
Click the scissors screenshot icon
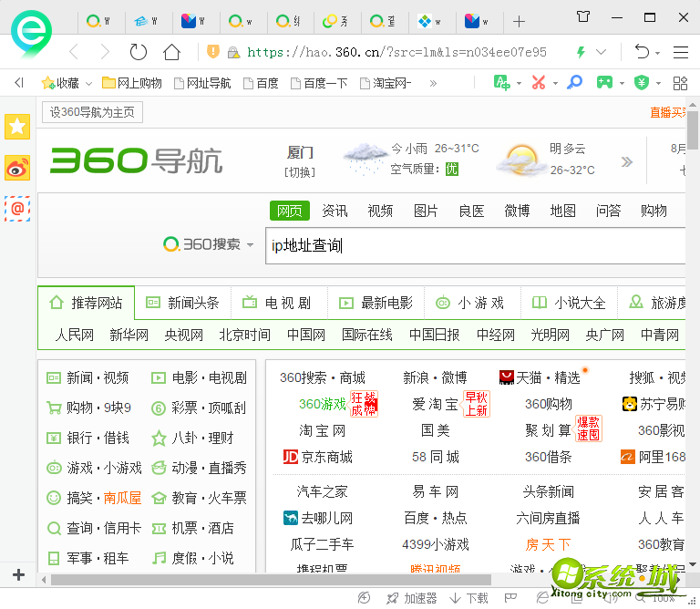click(539, 83)
